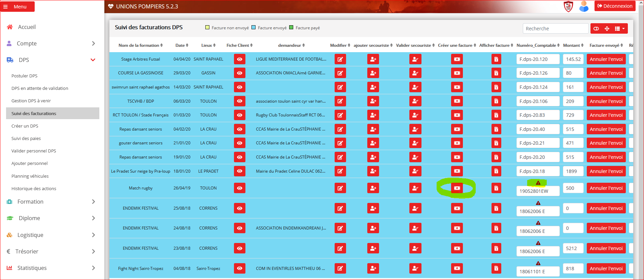Open Créer un DPS

click(25, 126)
